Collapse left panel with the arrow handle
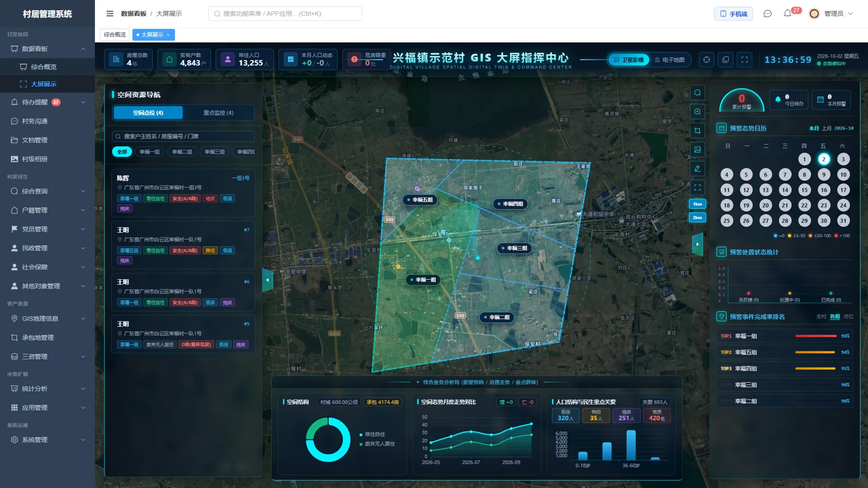This screenshot has height=488, width=868. pos(267,280)
